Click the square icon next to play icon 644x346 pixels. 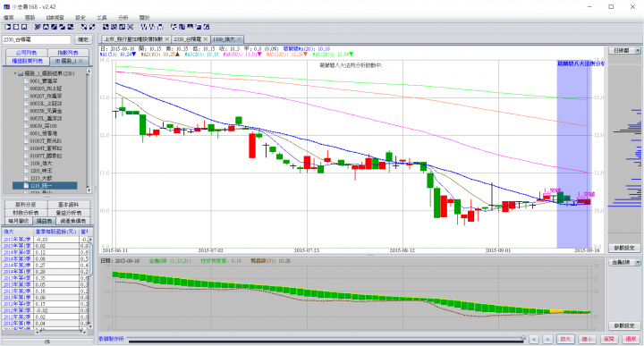pyautogui.click(x=16, y=27)
